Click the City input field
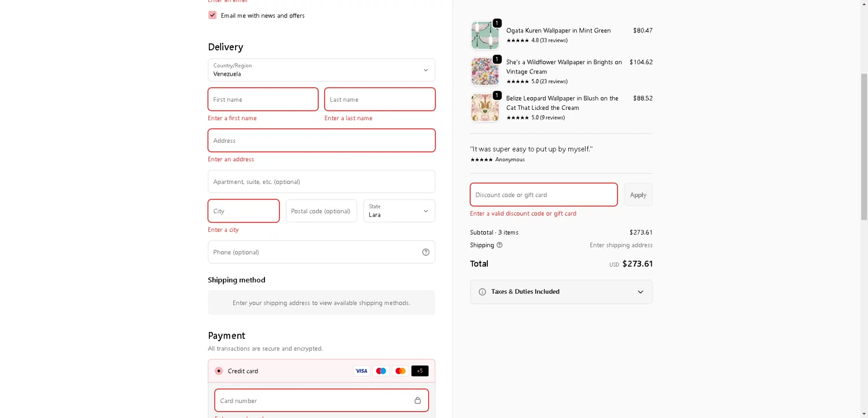The width and height of the screenshot is (868, 418). pyautogui.click(x=244, y=211)
